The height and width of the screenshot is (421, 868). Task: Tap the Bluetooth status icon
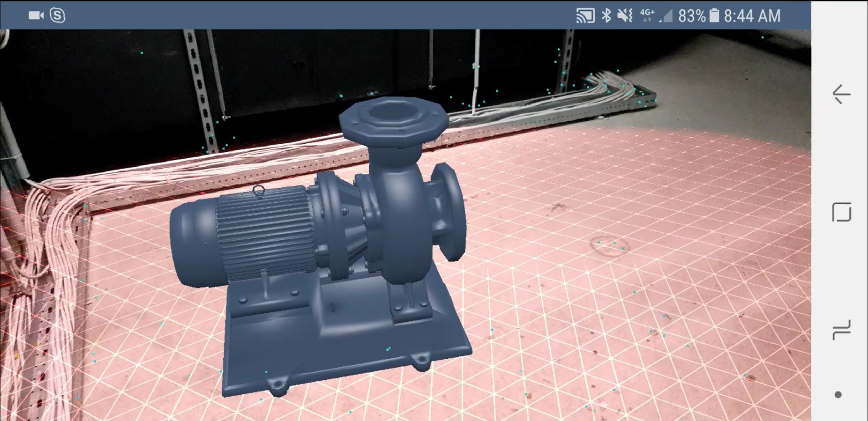pyautogui.click(x=606, y=15)
